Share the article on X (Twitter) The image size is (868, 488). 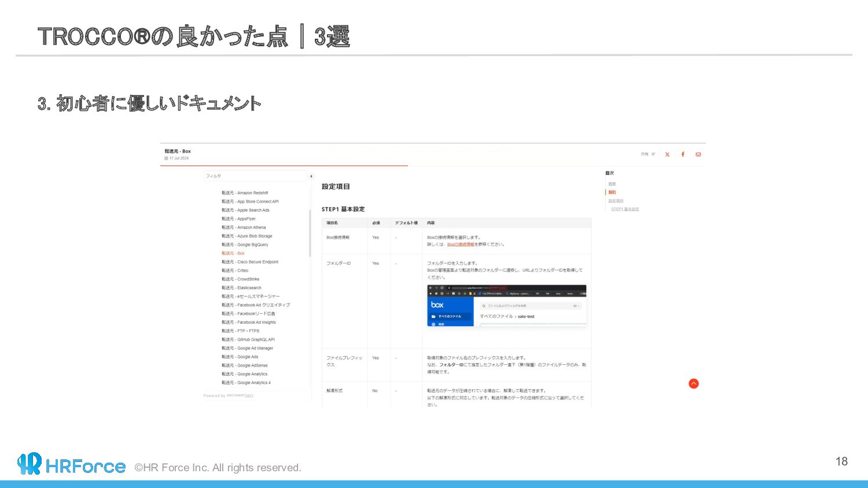(x=667, y=154)
